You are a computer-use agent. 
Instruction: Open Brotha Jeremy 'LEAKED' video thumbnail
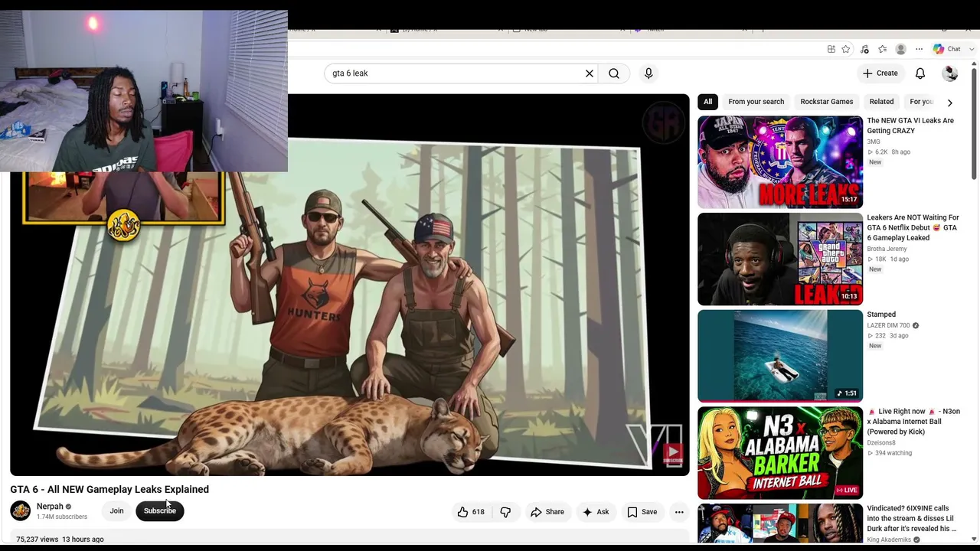780,259
